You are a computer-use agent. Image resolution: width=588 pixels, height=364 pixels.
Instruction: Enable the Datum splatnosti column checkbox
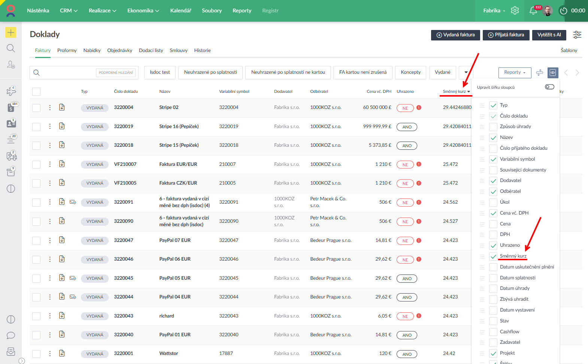click(x=493, y=278)
